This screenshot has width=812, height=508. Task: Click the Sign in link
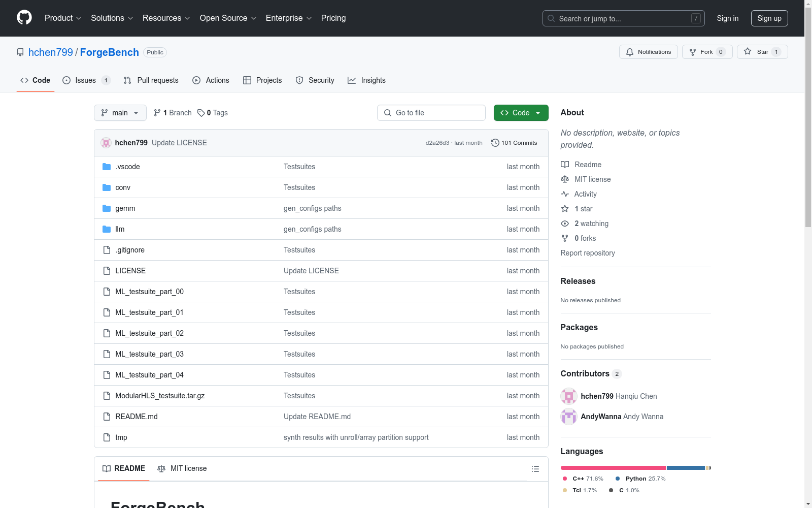point(728,18)
